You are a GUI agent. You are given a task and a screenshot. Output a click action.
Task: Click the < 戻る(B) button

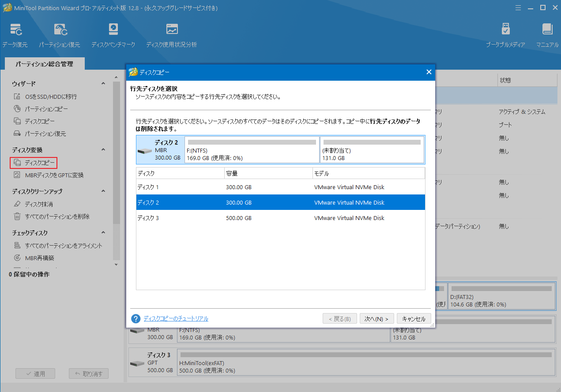tap(340, 319)
